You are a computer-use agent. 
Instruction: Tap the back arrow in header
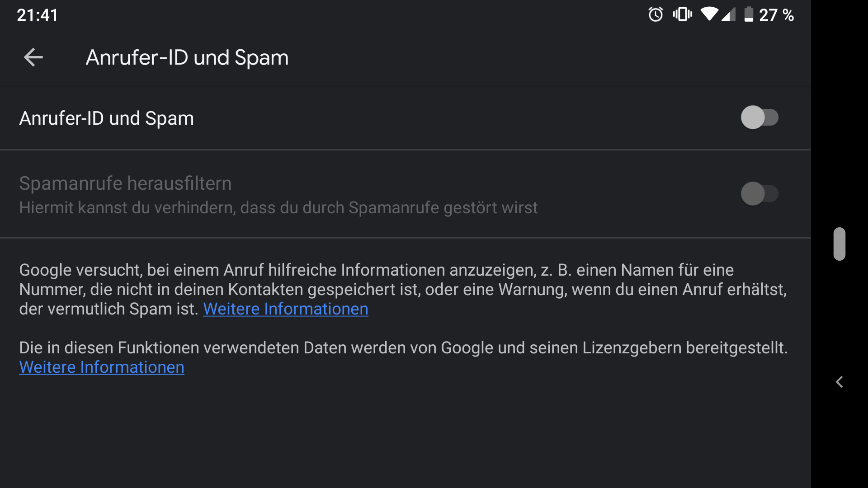[33, 57]
